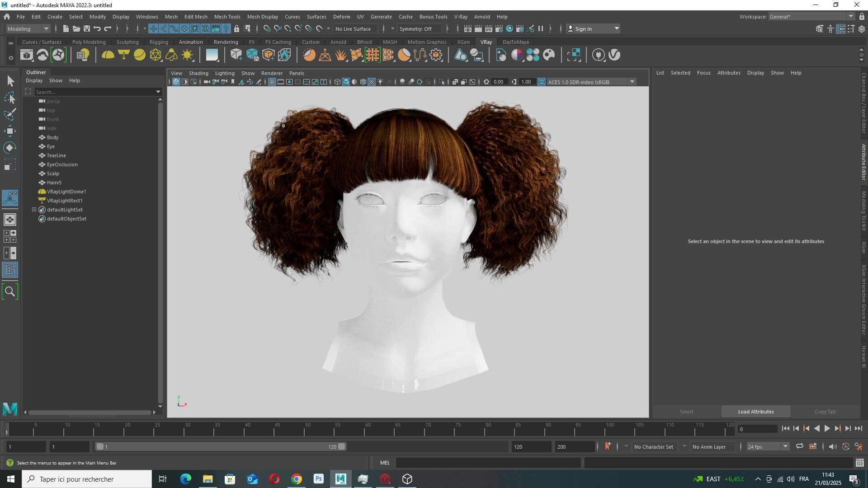Select the Select tool arrow
Screen dimensions: 868x488
point(10,81)
